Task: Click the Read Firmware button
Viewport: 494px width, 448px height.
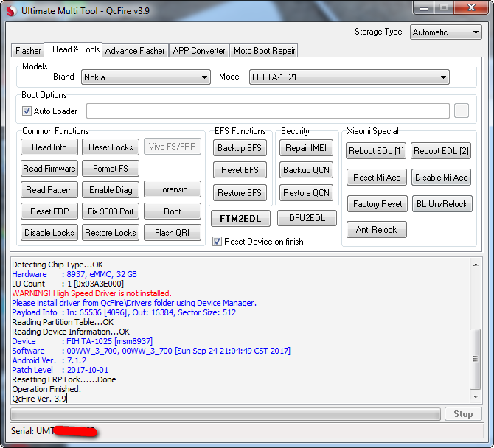Action: (x=49, y=169)
